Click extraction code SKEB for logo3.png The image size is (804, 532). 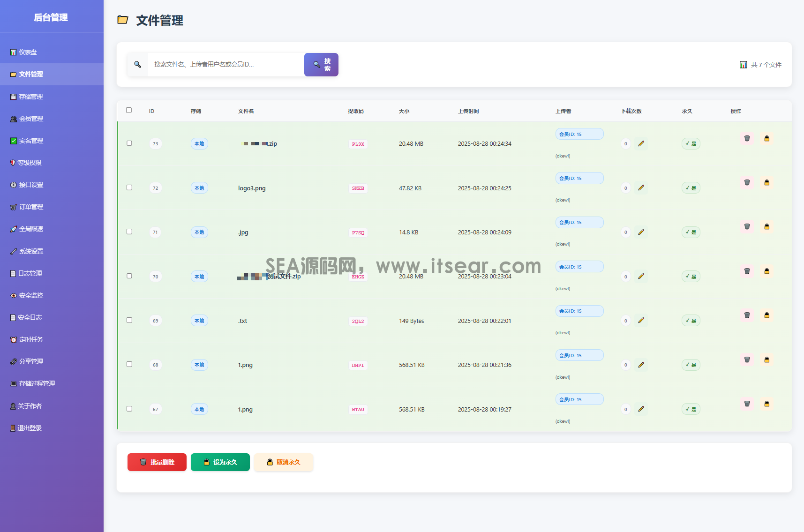(358, 188)
